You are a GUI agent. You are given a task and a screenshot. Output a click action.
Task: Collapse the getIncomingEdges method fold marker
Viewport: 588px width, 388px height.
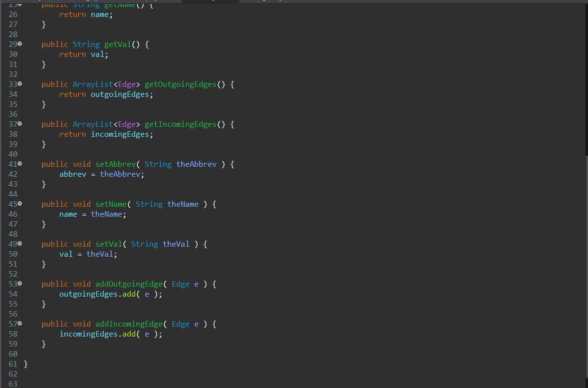(x=19, y=124)
